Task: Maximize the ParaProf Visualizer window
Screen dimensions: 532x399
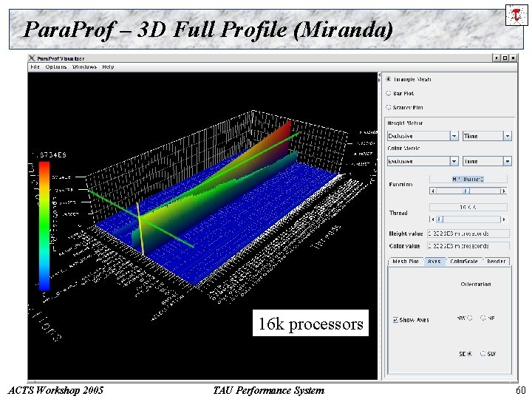Action: click(505, 58)
